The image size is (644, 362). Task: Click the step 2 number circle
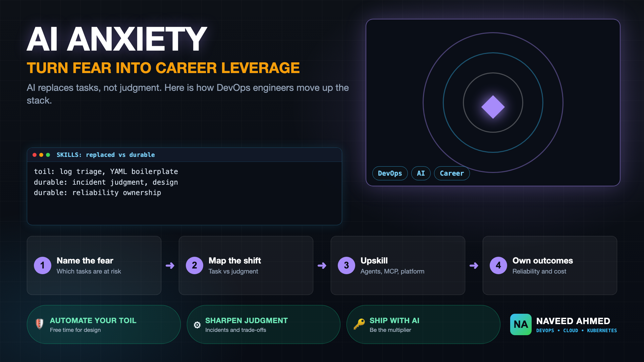(x=195, y=265)
